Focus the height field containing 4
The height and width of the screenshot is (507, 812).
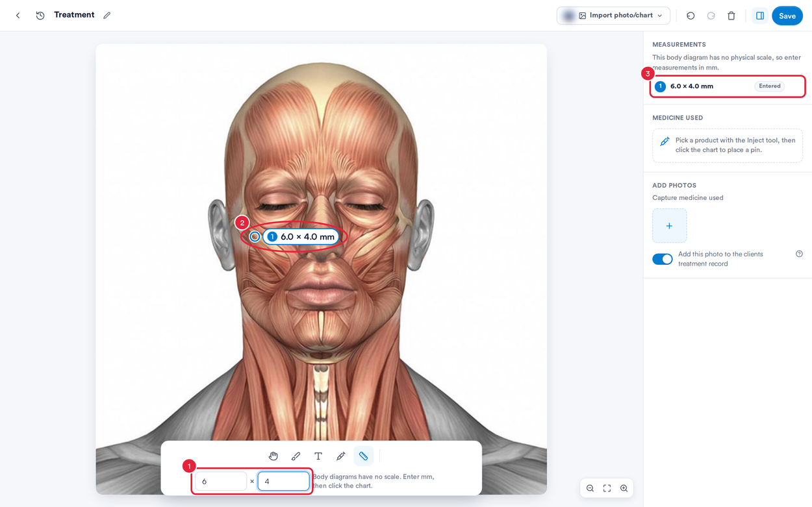click(283, 481)
